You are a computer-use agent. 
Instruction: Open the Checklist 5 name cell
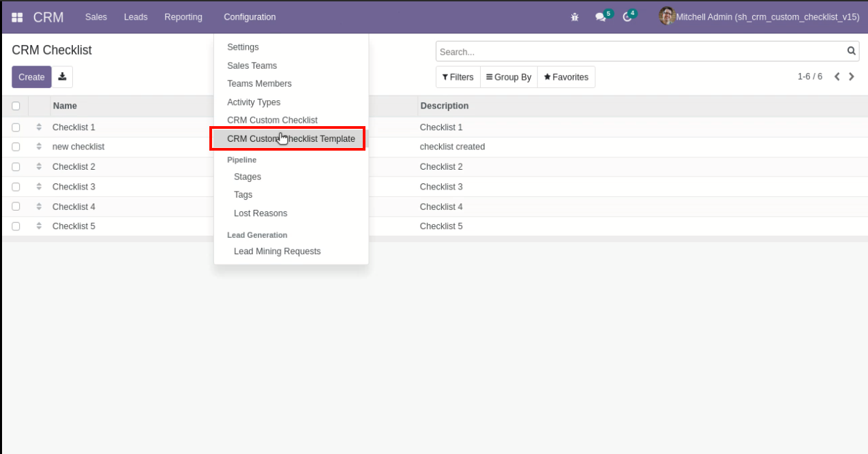74,226
